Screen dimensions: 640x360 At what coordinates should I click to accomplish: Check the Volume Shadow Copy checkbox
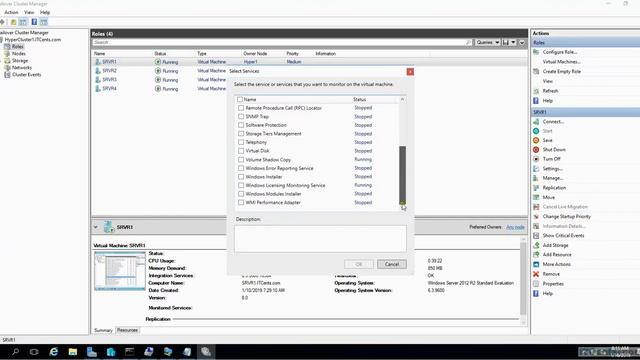241,160
